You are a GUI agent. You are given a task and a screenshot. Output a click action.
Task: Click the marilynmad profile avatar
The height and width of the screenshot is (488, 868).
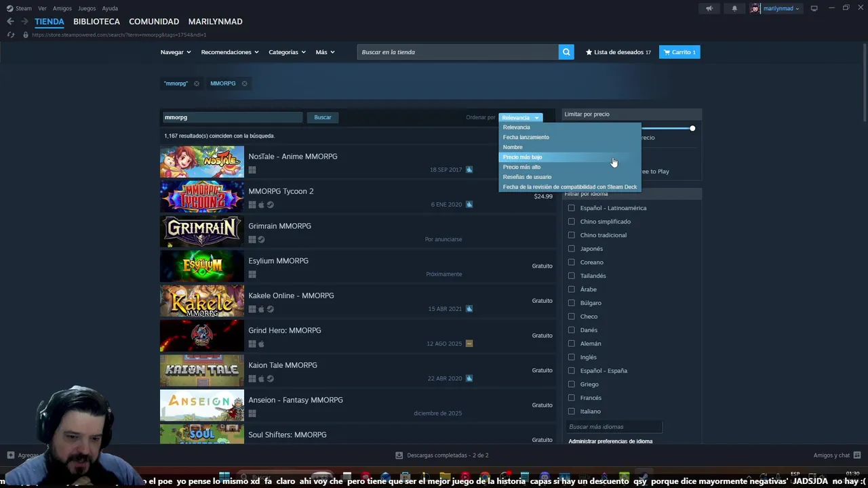pos(755,8)
